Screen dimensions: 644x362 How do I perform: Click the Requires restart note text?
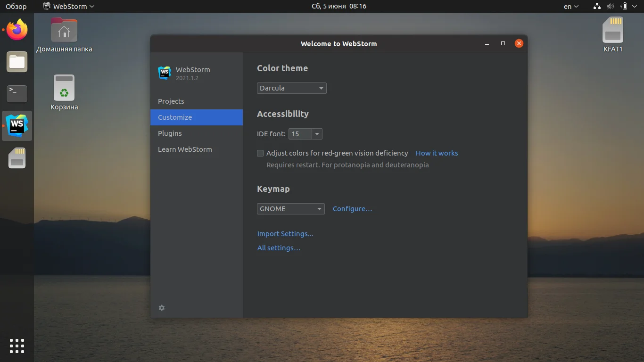347,165
